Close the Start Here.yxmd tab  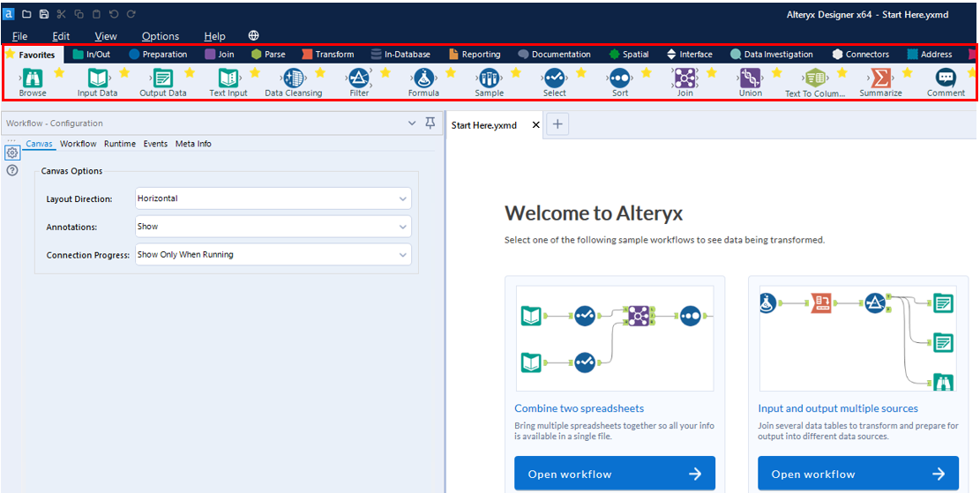535,125
